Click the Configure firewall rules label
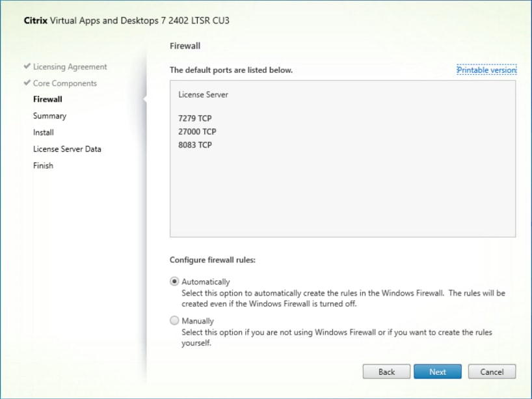Image resolution: width=532 pixels, height=399 pixels. (213, 260)
